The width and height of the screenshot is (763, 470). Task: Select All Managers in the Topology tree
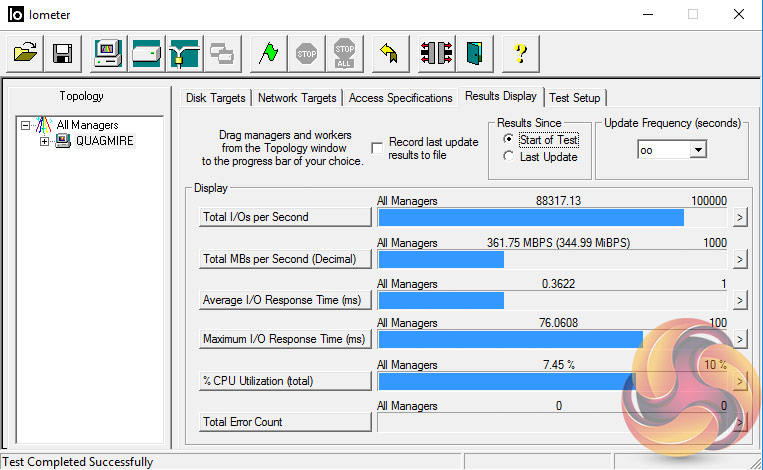click(87, 125)
